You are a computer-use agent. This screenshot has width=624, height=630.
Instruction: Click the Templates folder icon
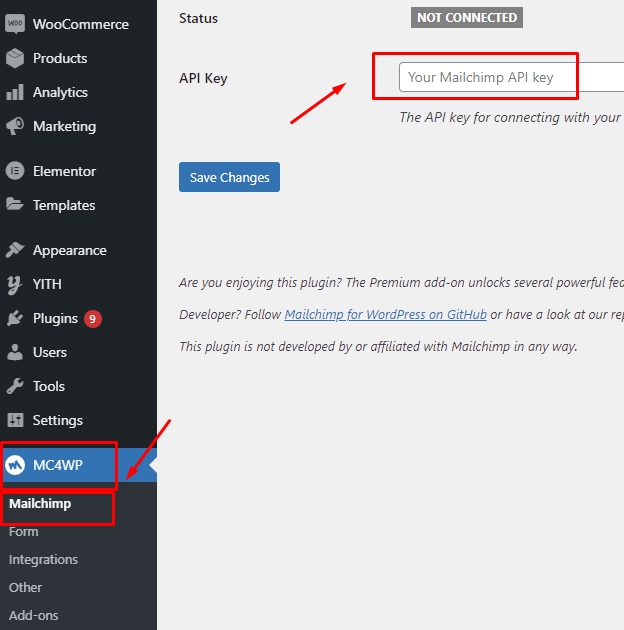coord(15,205)
